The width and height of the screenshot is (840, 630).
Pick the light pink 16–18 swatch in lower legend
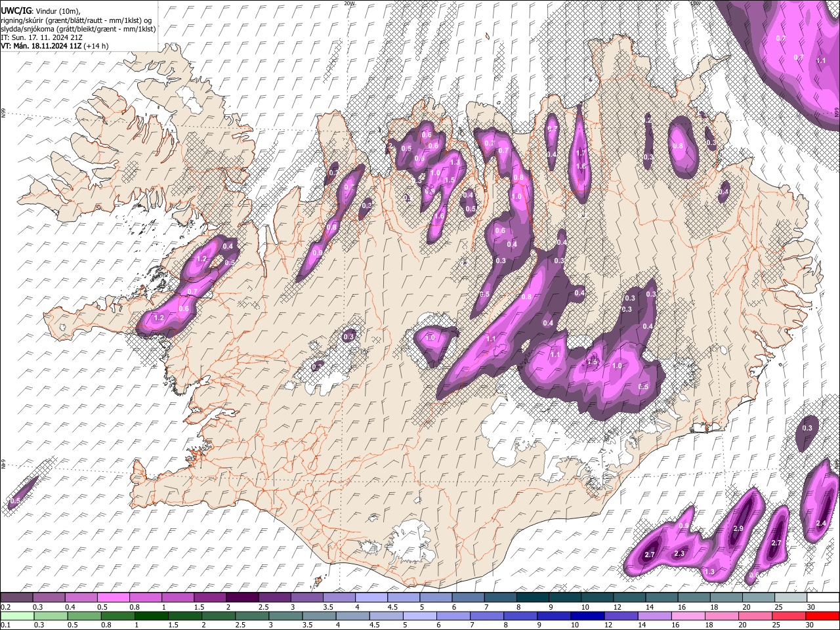click(x=688, y=616)
